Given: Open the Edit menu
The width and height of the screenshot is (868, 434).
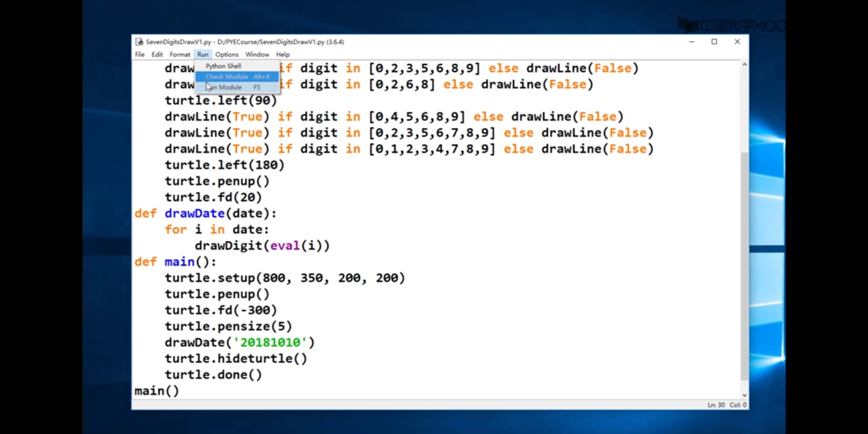Looking at the screenshot, I should pyautogui.click(x=157, y=54).
